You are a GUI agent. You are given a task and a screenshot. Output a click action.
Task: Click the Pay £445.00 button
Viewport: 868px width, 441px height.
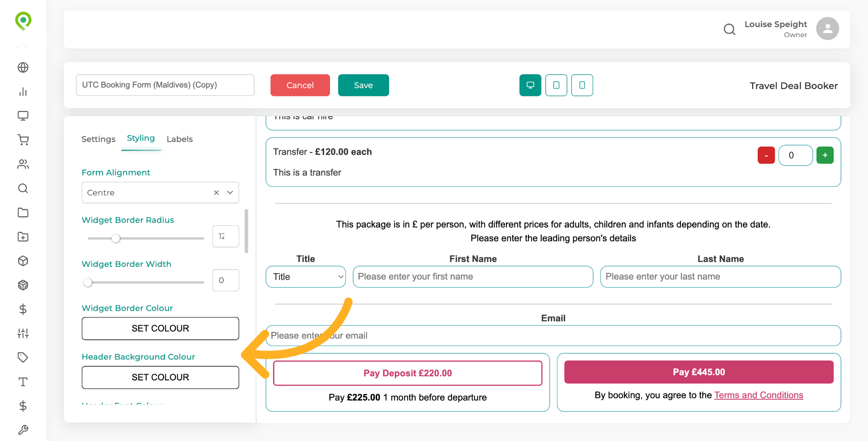tap(699, 372)
